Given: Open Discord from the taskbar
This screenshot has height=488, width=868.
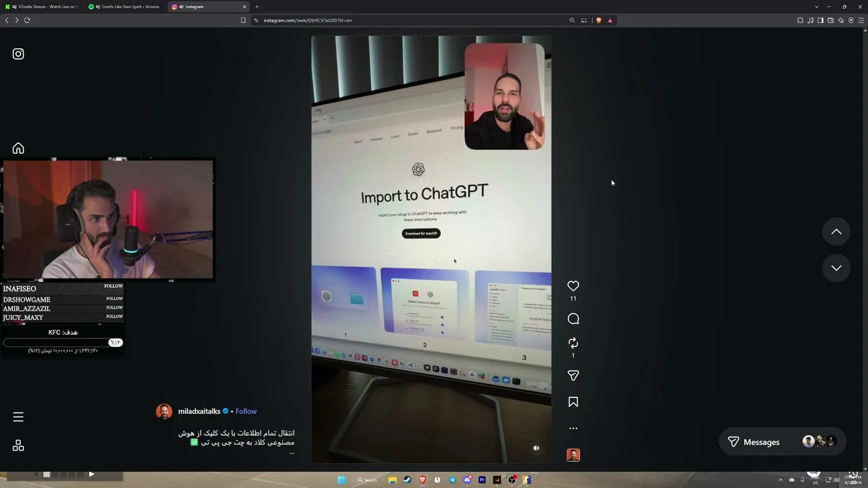Looking at the screenshot, I should click(x=467, y=480).
